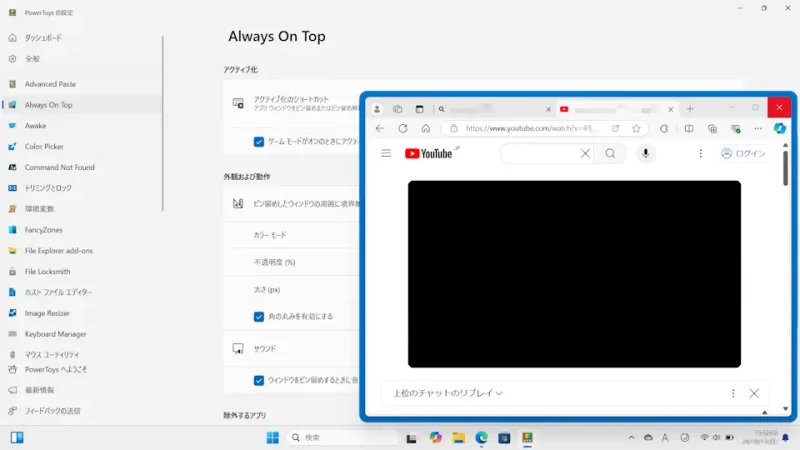Image resolution: width=800 pixels, height=450 pixels.
Task: Click the YouTube logo
Action: coord(429,153)
